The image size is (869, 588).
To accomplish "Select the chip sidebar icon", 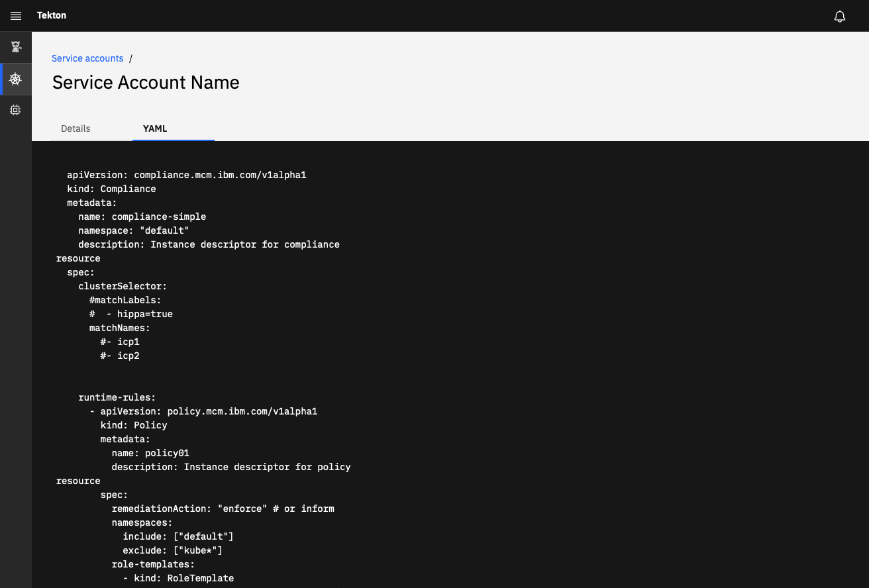I will pyautogui.click(x=16, y=111).
